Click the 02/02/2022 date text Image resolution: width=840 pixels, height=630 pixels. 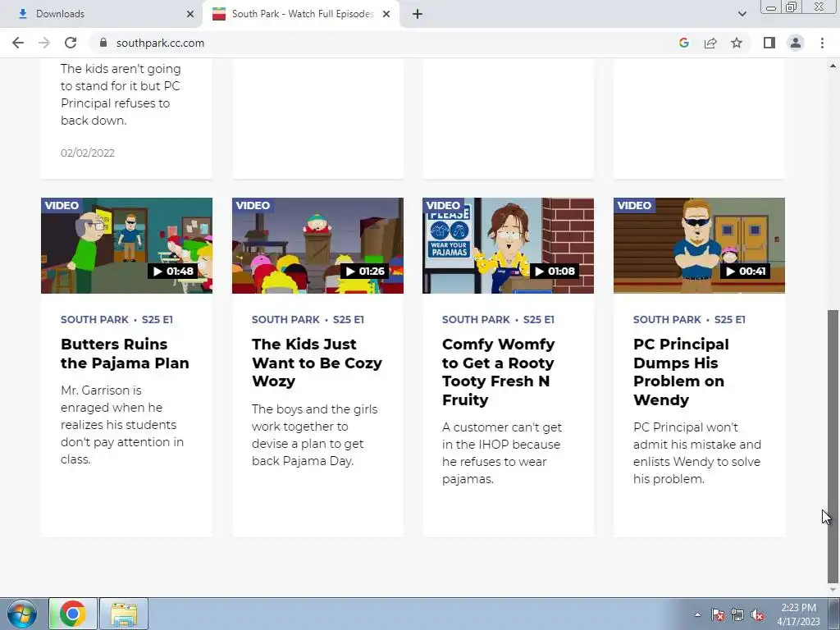[x=87, y=153]
